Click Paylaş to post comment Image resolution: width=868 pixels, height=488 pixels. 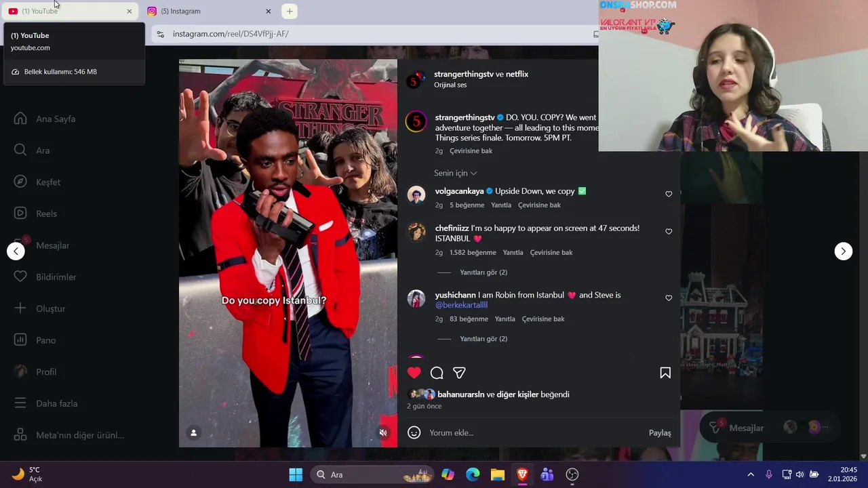pos(660,432)
